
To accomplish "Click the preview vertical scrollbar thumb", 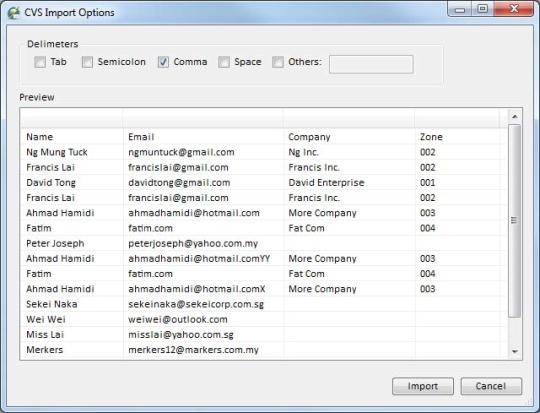I will [514, 221].
